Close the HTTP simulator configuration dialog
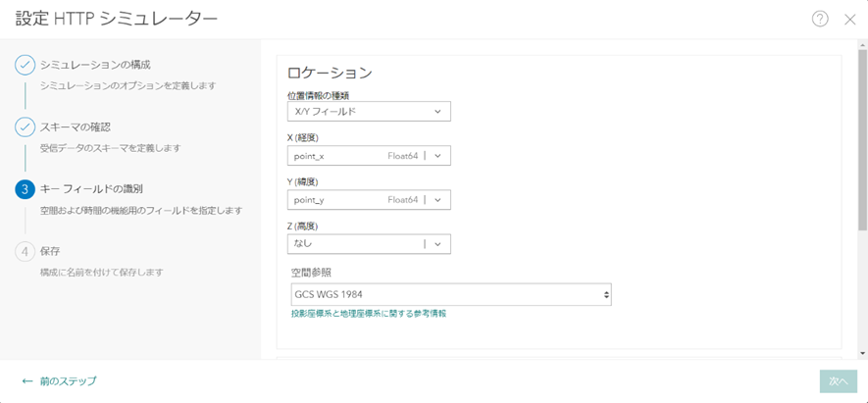This screenshot has height=403, width=868. coord(850,19)
